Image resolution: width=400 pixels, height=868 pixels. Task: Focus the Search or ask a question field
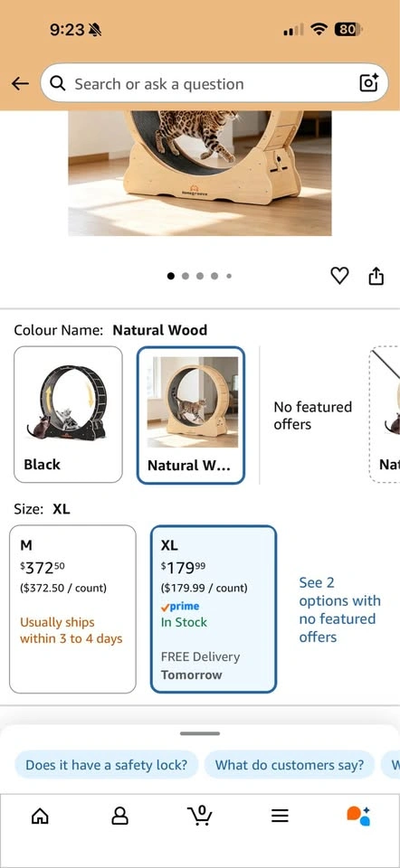[214, 83]
